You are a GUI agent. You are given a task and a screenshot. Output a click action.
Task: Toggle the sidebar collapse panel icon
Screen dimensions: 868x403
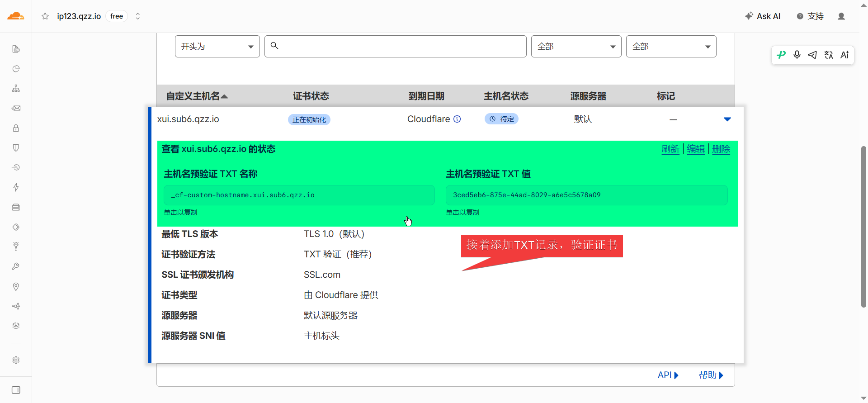(16, 390)
